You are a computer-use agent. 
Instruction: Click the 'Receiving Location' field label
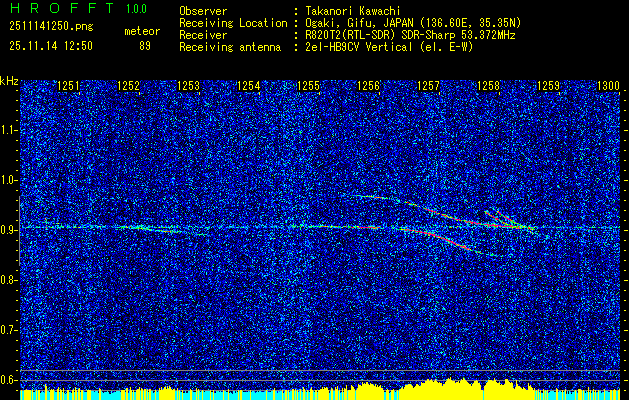coord(233,23)
